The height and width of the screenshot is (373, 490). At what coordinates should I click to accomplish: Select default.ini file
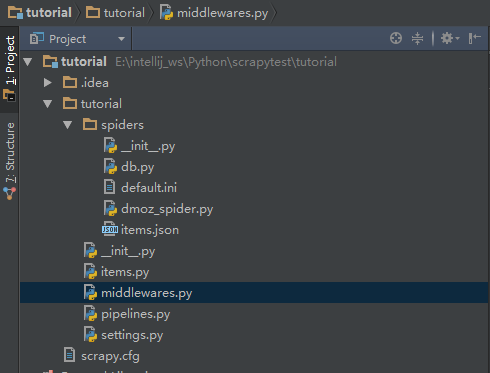point(149,188)
